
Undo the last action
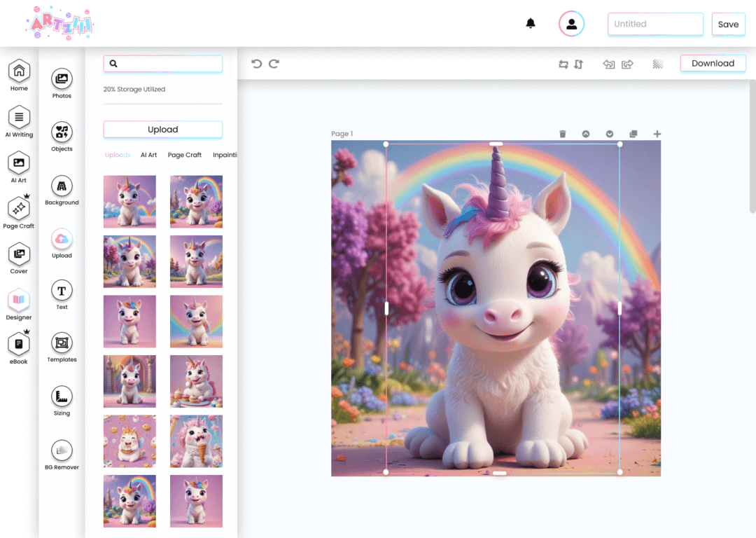point(256,64)
